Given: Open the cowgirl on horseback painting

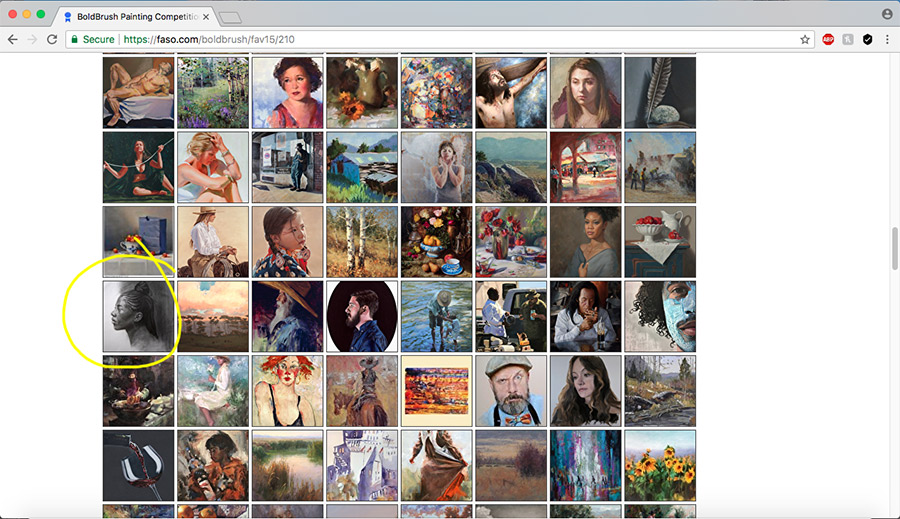Looking at the screenshot, I should click(213, 242).
